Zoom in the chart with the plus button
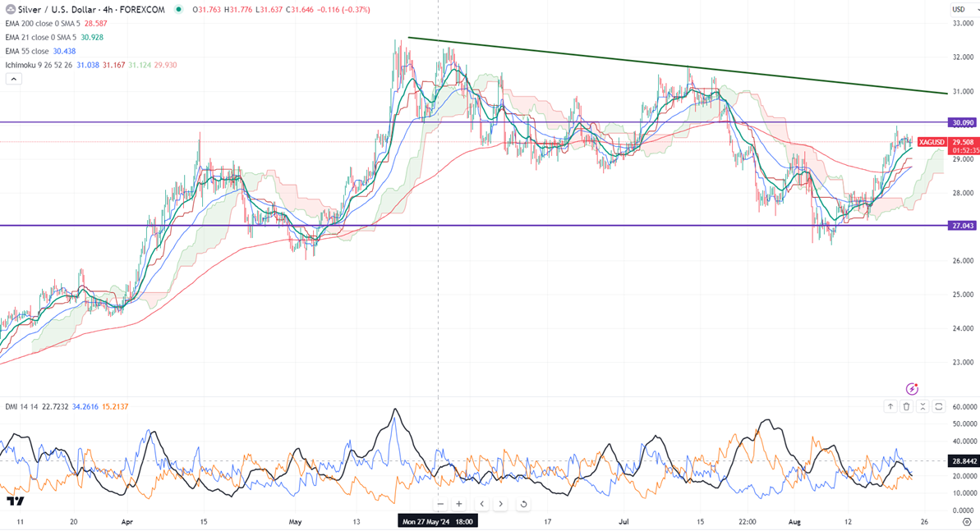Viewport: 980px width, 531px height. point(458,504)
